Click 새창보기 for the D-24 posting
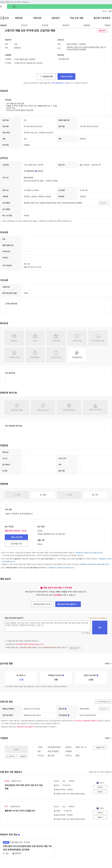112x868 pixels. coord(100,792)
